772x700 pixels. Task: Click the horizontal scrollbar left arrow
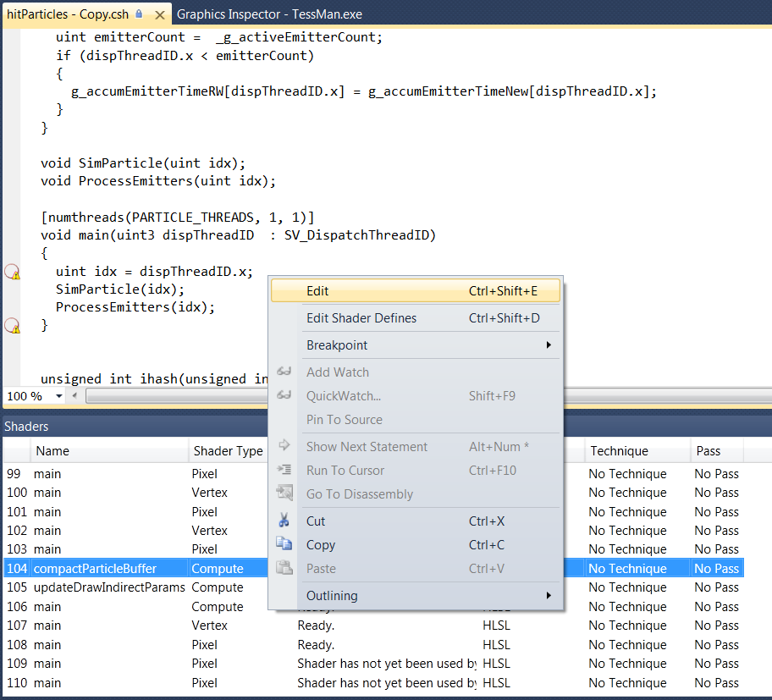click(74, 395)
